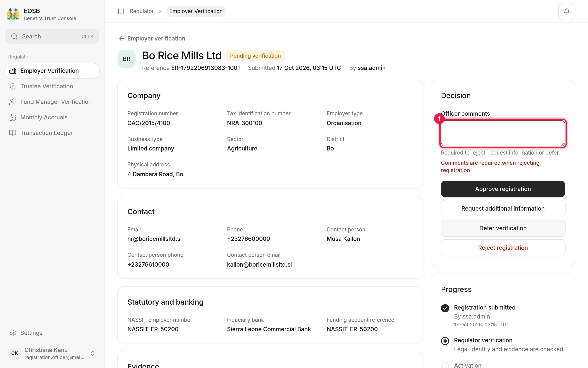Viewport: 588px width, 368px height.
Task: Click the Employer Verification building icon
Action: tap(13, 71)
